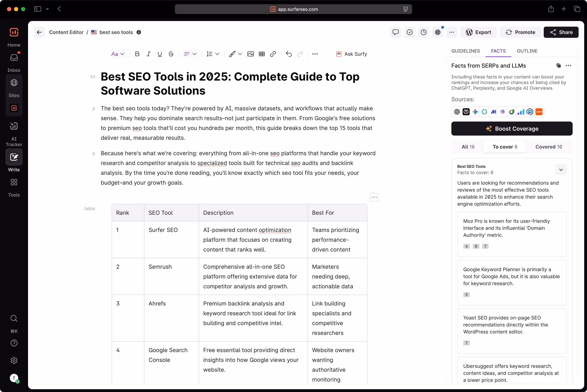The width and height of the screenshot is (587, 392).
Task: Click the Promote button
Action: [x=520, y=32]
